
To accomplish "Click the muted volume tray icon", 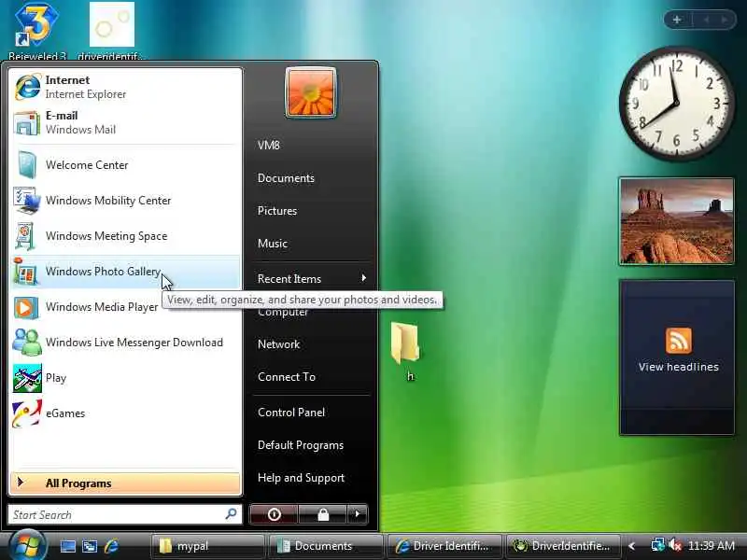I will tap(674, 546).
